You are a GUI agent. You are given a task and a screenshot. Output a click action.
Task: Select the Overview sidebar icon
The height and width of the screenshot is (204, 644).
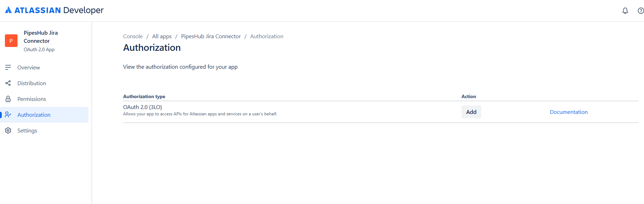[8, 67]
